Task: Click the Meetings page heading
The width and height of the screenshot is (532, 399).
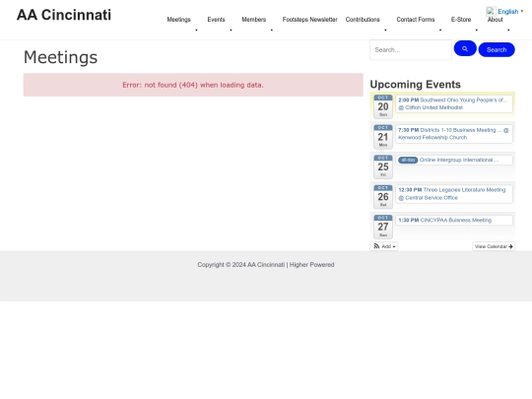Action: click(60, 57)
